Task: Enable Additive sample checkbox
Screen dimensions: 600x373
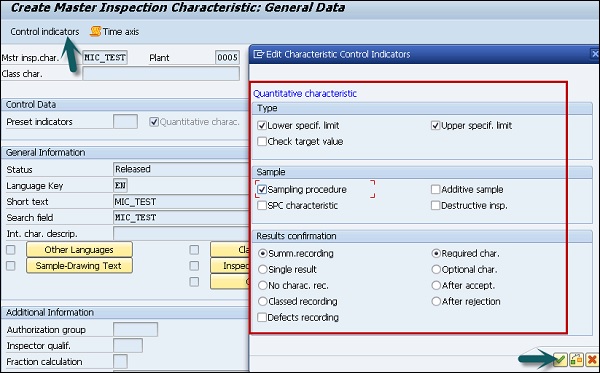Action: pos(435,189)
